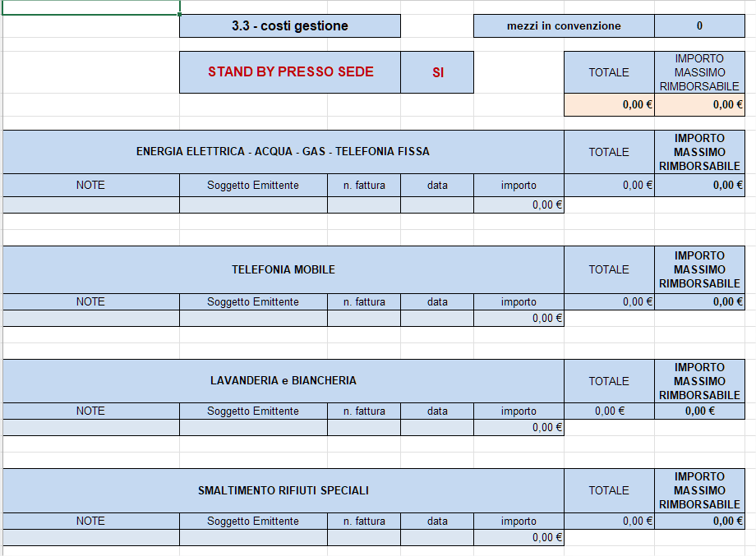Select Energia Elettrica's empty Soggetto Emittente entry cell

pyautogui.click(x=253, y=205)
